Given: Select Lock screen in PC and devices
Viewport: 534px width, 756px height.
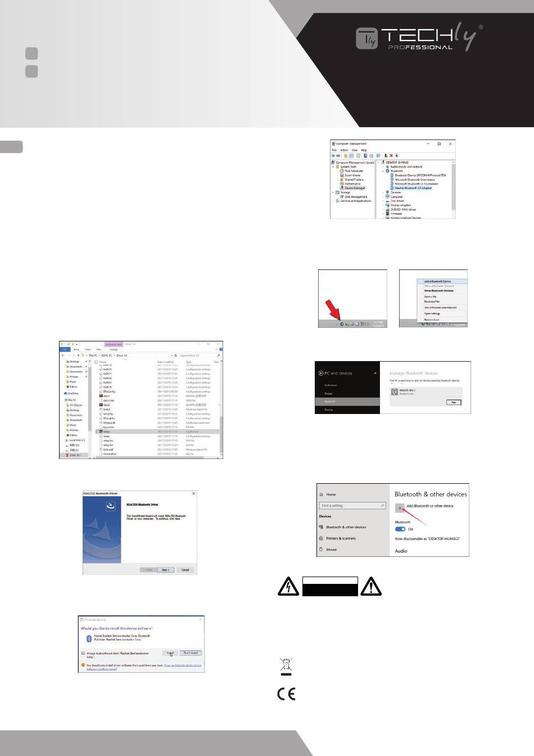Looking at the screenshot, I should [331, 385].
